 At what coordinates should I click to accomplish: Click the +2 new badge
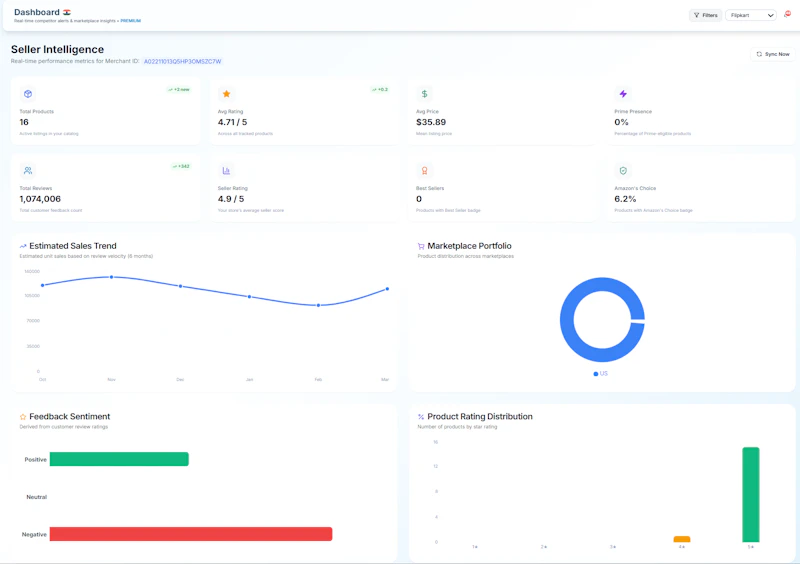pyautogui.click(x=179, y=89)
